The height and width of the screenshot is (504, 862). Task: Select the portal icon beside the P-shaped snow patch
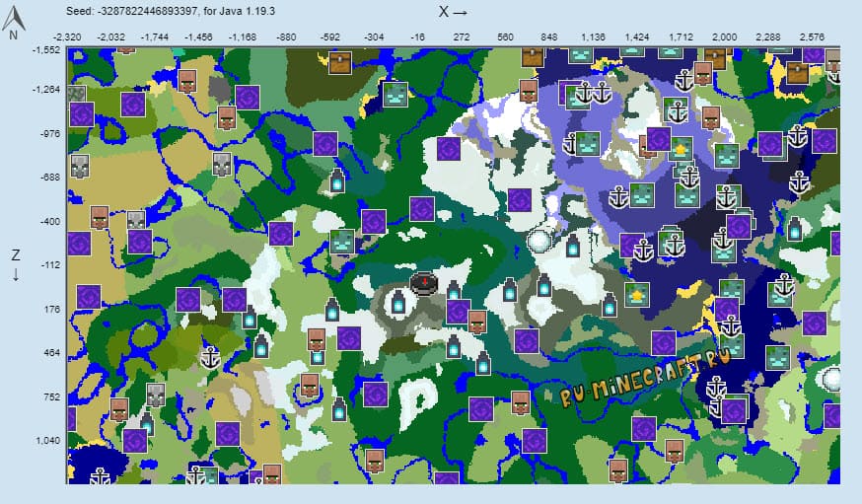(376, 395)
